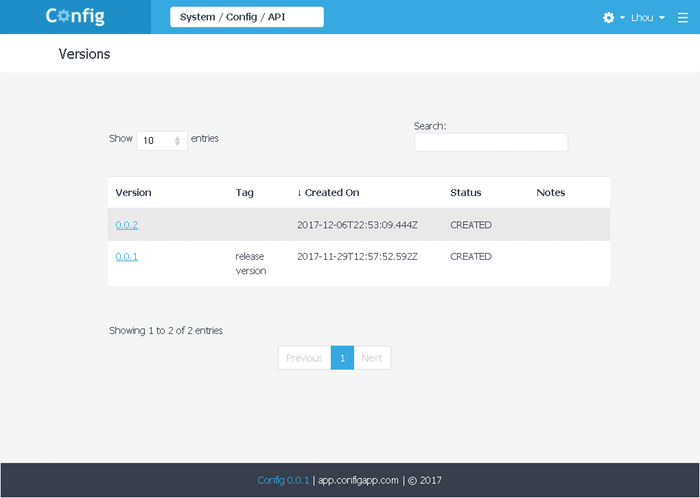Click Showing 1 to 2 of 2 entries text
700x498 pixels.
tap(166, 331)
